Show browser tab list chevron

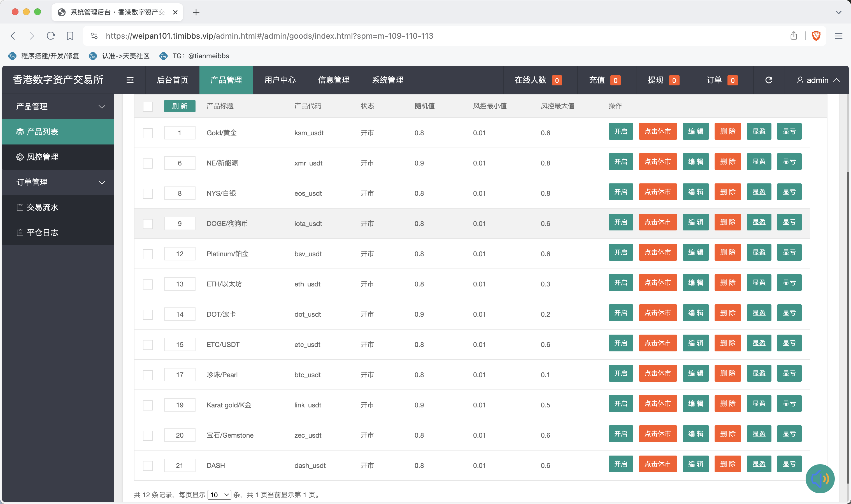[838, 12]
